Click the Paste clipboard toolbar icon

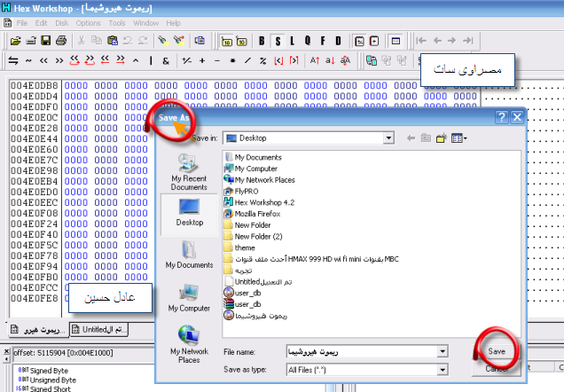tap(113, 41)
